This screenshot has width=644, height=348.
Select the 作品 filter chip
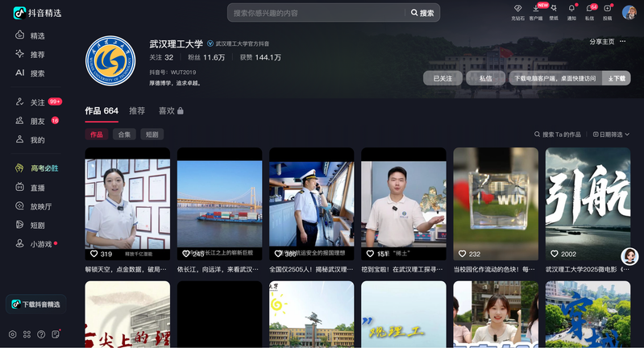(97, 135)
